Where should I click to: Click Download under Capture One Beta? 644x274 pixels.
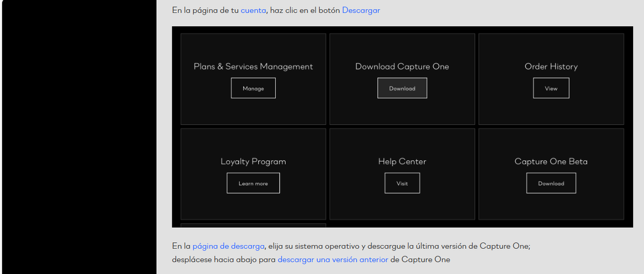(551, 183)
